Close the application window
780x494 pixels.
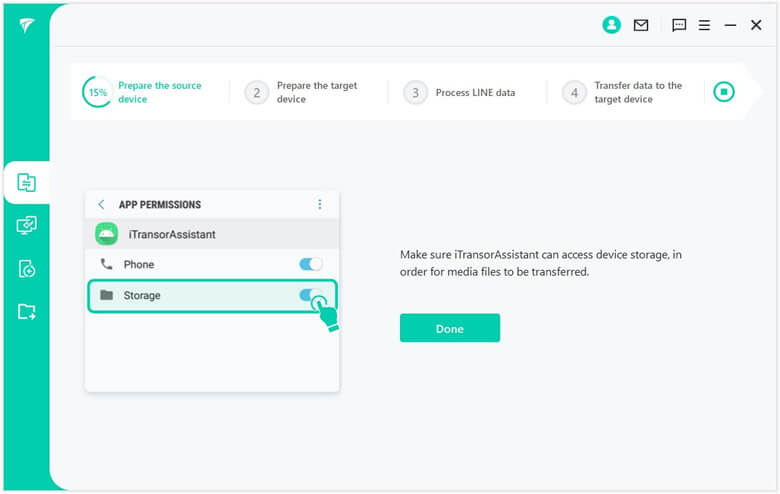756,25
